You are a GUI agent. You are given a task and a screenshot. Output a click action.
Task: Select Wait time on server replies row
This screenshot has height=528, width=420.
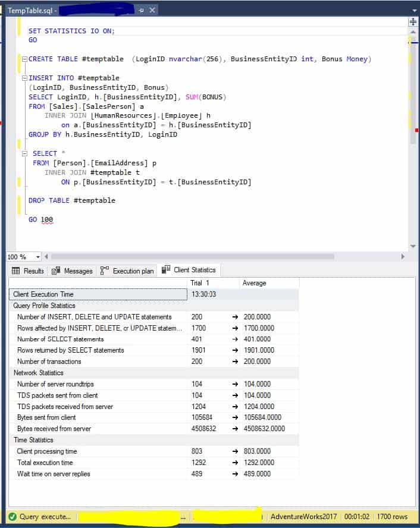tap(153, 474)
